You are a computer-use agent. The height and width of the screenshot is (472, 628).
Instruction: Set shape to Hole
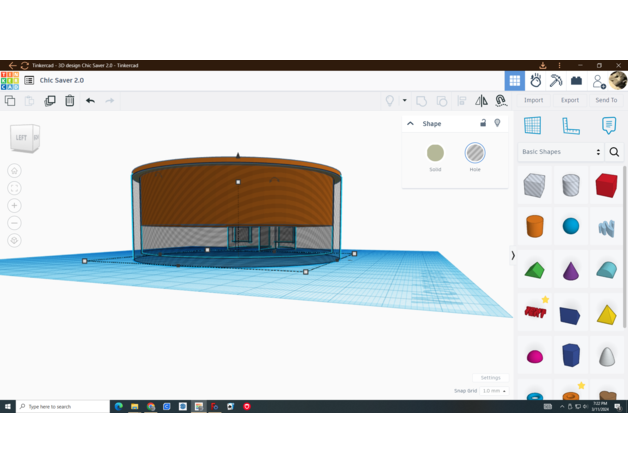(475, 153)
